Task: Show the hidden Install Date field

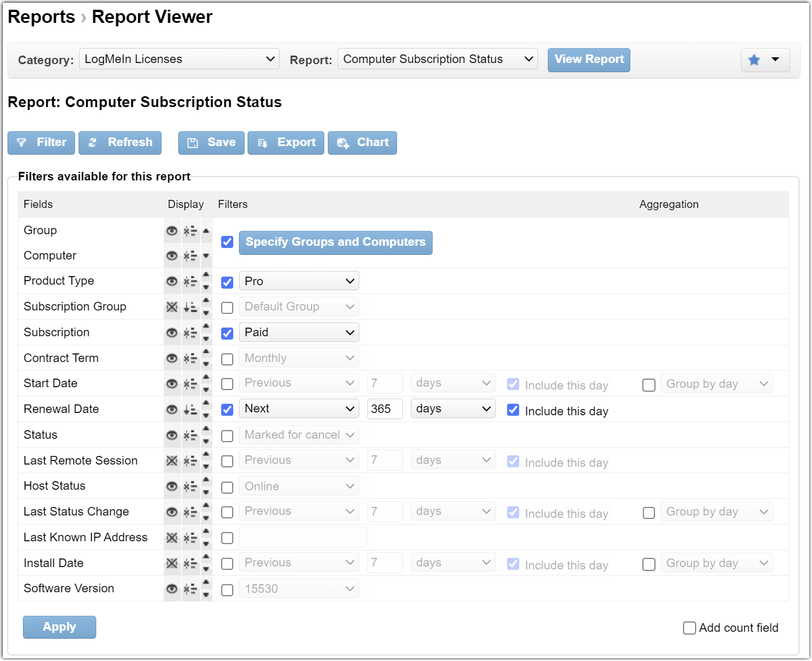Action: click(x=172, y=564)
